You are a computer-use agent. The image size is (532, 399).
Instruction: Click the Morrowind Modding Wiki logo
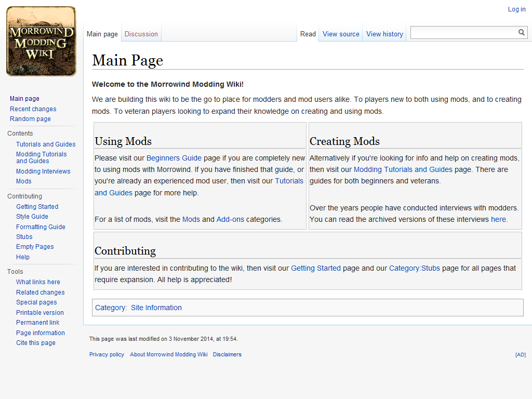click(x=41, y=42)
